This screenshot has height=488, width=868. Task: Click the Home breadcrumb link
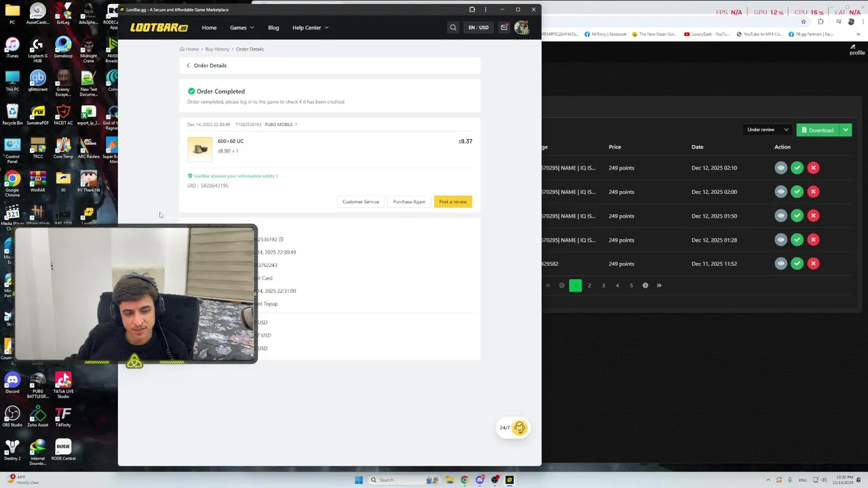[x=189, y=49]
